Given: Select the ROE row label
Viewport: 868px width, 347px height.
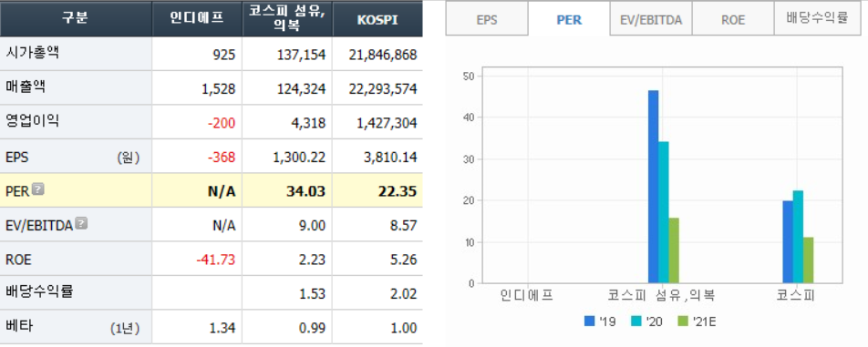Looking at the screenshot, I should point(17,259).
